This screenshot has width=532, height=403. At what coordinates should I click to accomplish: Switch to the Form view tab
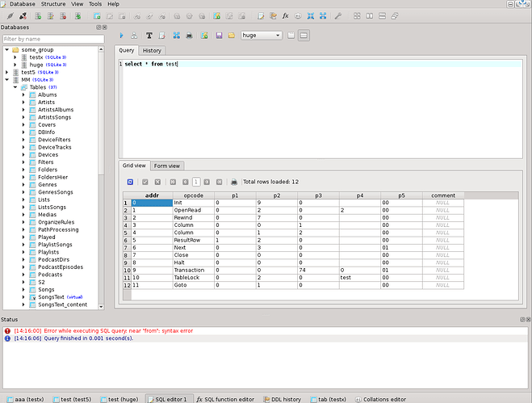pyautogui.click(x=167, y=166)
